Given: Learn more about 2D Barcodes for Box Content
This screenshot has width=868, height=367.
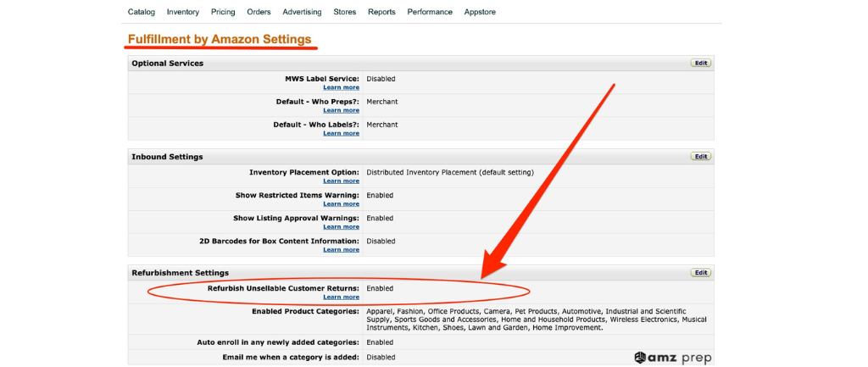Looking at the screenshot, I should [341, 250].
